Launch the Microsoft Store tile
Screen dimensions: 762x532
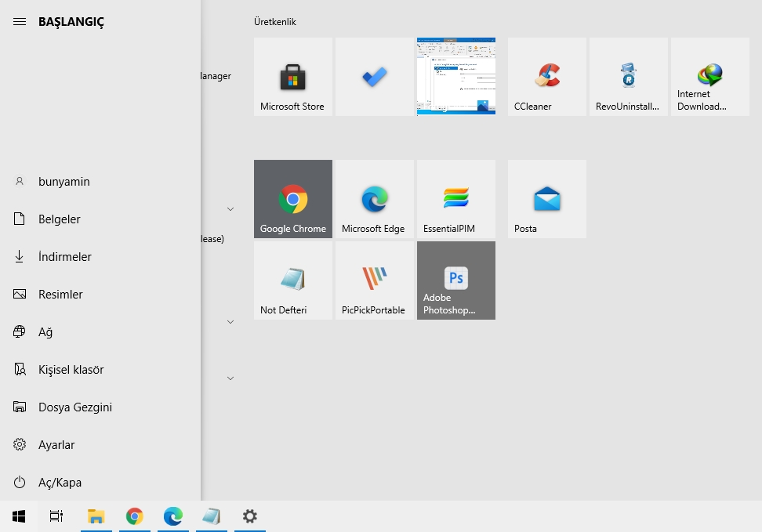292,76
